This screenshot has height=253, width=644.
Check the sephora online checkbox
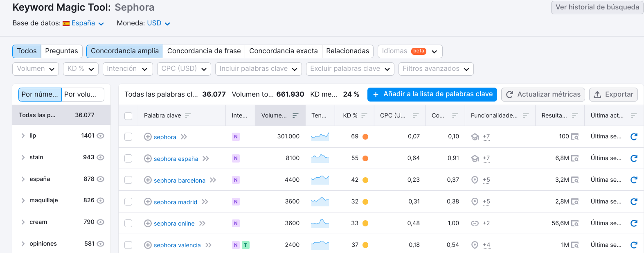tap(128, 224)
